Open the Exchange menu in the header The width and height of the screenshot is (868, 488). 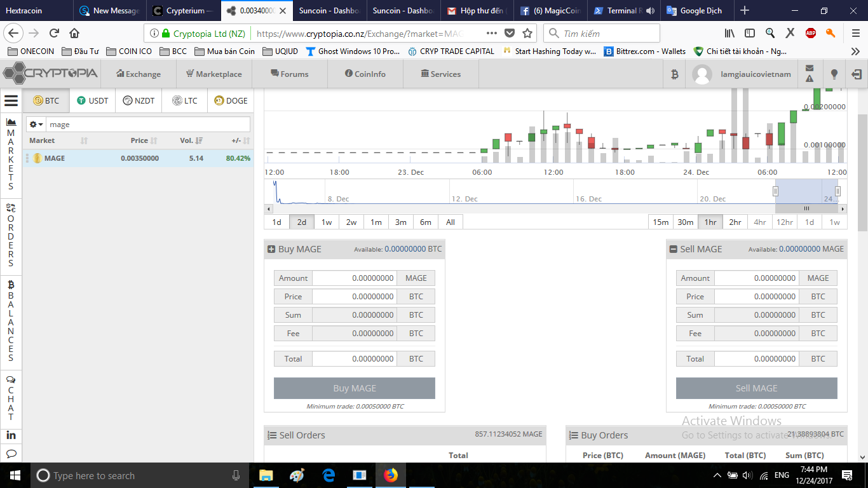138,74
